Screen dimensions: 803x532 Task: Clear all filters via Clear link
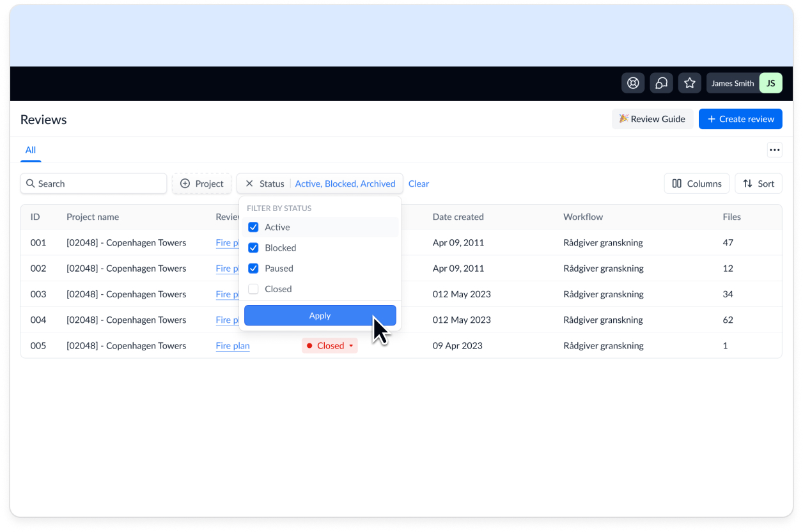(x=419, y=184)
